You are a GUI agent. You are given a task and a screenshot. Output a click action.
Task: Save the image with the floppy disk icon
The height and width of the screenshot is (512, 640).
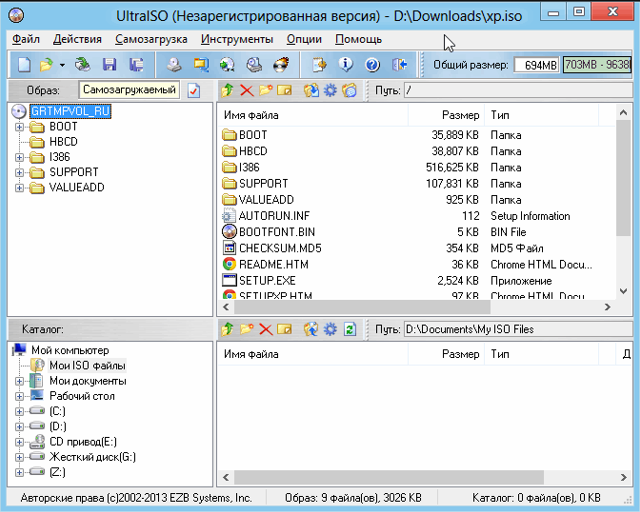[109, 65]
